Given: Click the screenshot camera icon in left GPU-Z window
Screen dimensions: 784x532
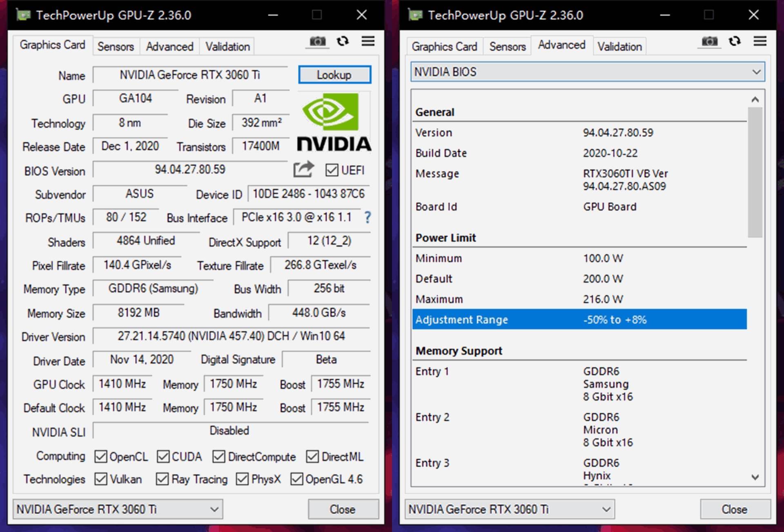Looking at the screenshot, I should point(317,41).
